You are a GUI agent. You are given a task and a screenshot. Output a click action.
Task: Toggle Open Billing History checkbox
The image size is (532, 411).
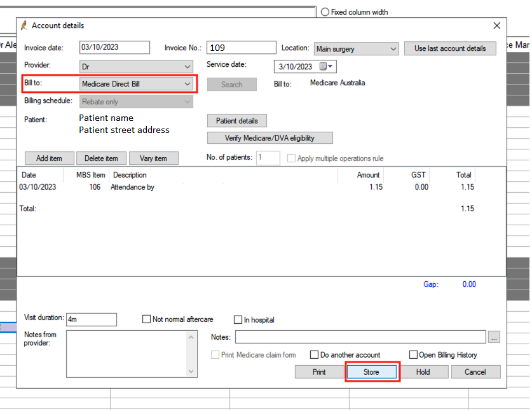pos(413,355)
